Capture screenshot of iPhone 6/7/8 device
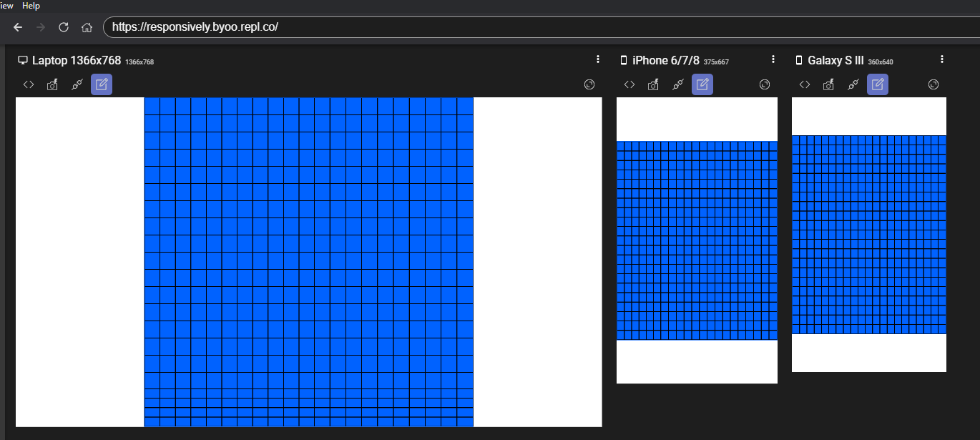This screenshot has height=440, width=980. 652,84
